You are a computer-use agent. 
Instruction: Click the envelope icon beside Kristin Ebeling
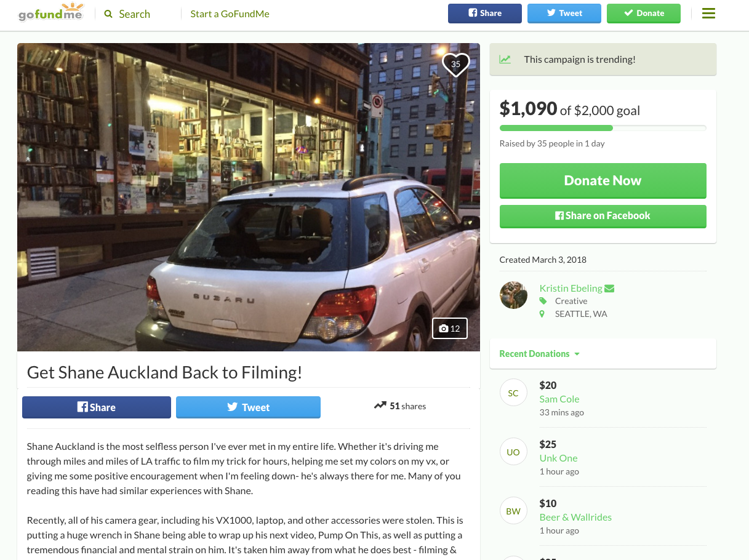coord(609,288)
